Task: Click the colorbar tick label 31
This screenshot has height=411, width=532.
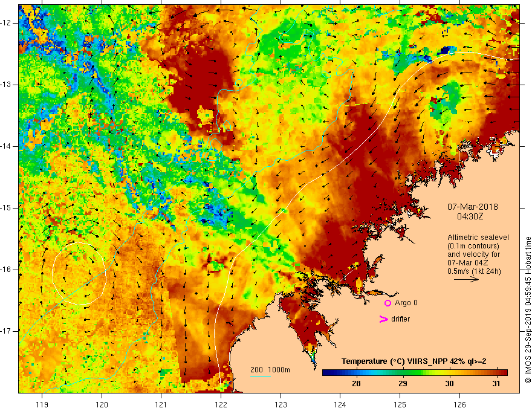Action: (496, 384)
